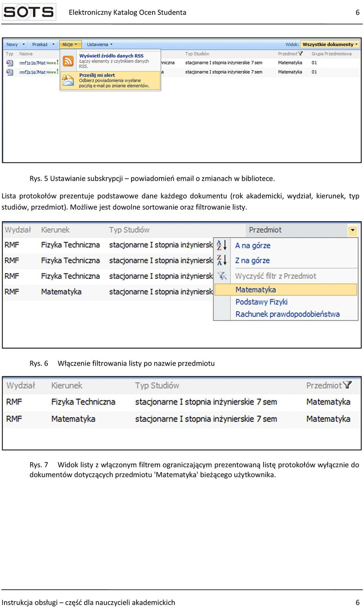Viewport: 364px width, 607px height.
Task: Sort by Nazwa column header
Action: pyautogui.click(x=26, y=54)
